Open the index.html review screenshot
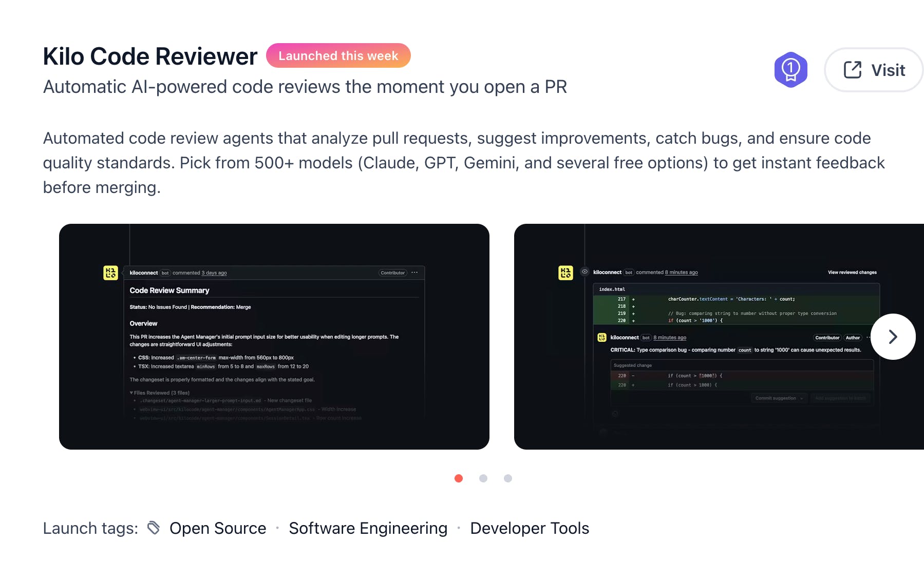The width and height of the screenshot is (924, 580). point(719,337)
